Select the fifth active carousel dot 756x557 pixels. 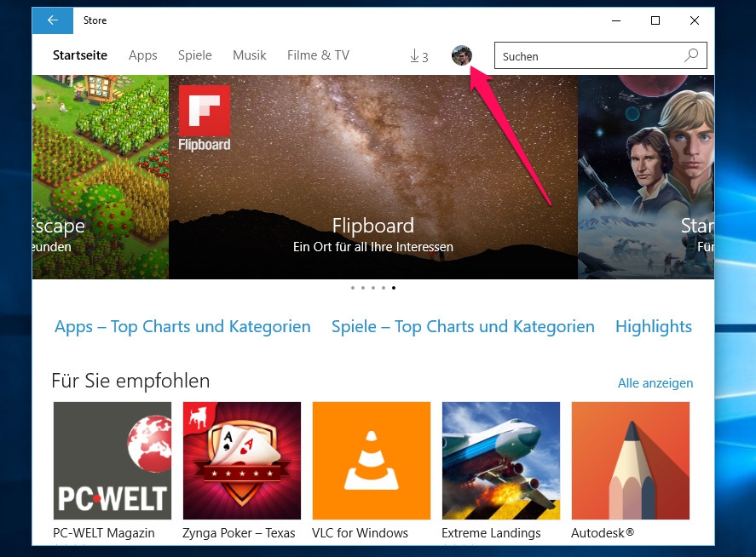[394, 288]
